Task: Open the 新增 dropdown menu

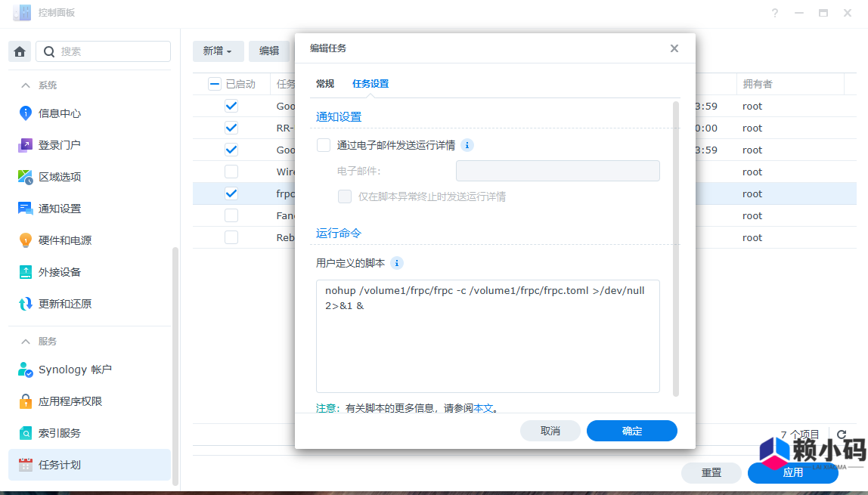Action: tap(218, 51)
